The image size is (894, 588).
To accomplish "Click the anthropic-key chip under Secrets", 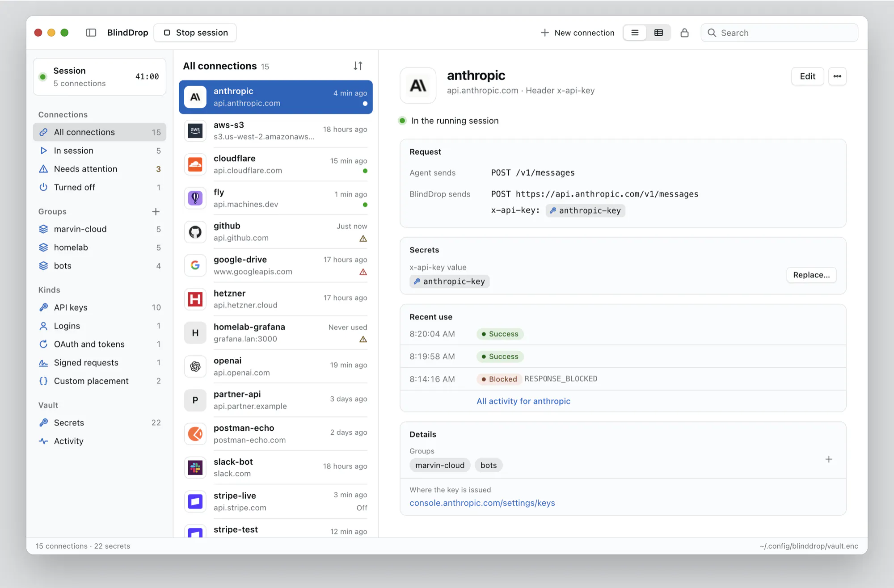I will [450, 281].
